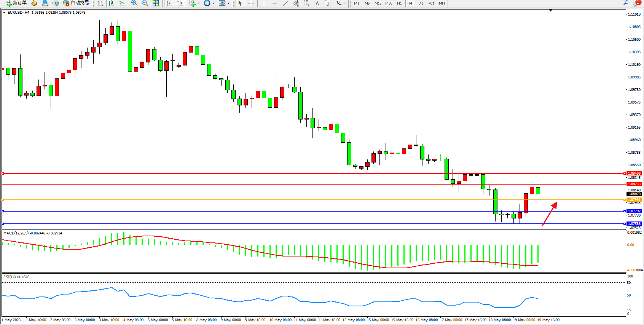
Task: Click the orange 1.07981 price level label
Action: (x=634, y=200)
